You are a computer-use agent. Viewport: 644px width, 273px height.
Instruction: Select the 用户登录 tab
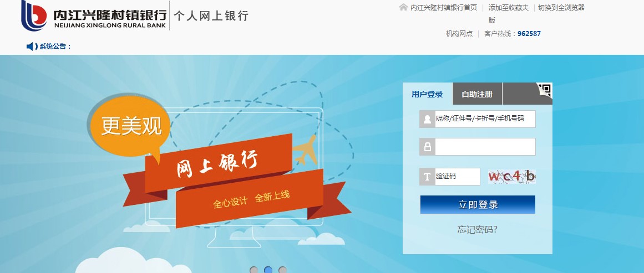coord(427,94)
